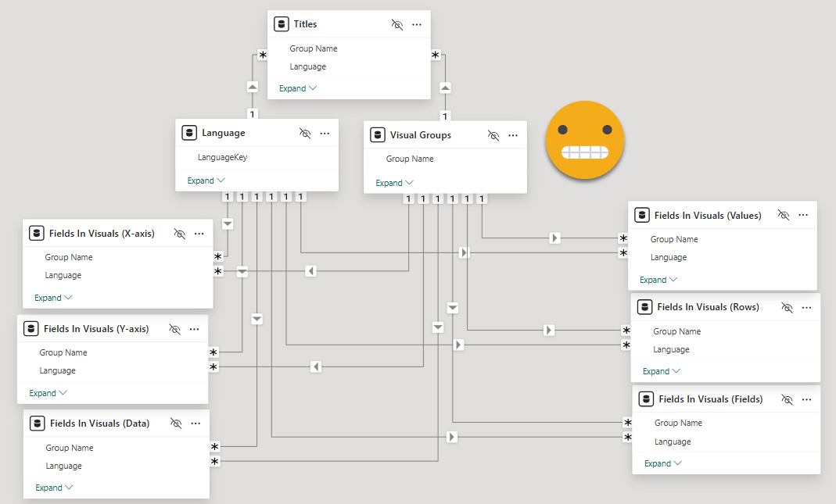Screen dimensions: 836x504
Task: Select Group Name field in Visual Groups
Action: coord(410,159)
